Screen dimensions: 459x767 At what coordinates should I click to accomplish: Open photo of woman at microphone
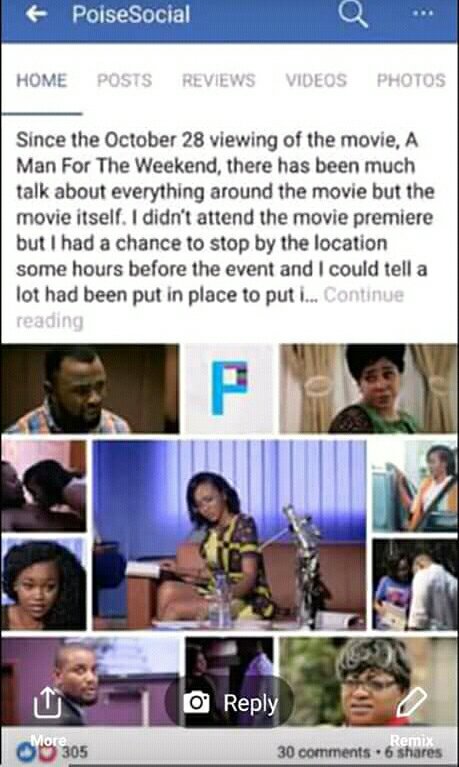pyautogui.click(x=229, y=535)
